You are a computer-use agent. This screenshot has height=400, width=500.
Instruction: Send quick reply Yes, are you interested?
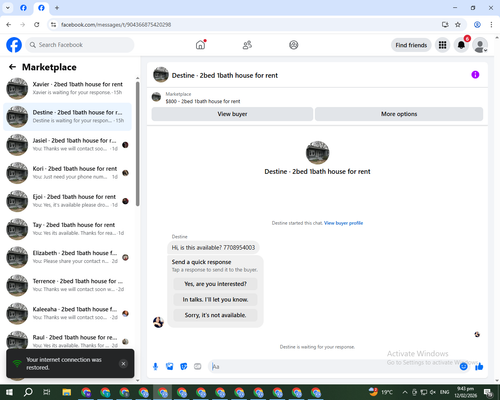coord(215,284)
